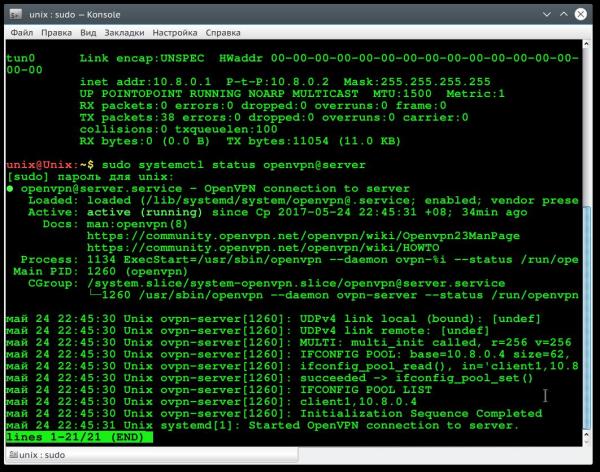Click 'TX packets:38' text
The image size is (600, 472).
[127, 118]
